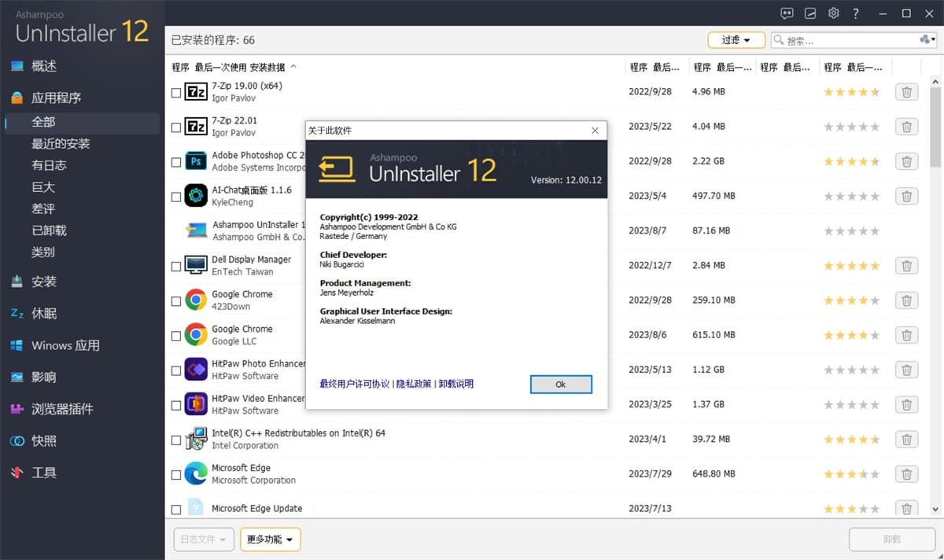Click the search options icon beside search box
The image size is (944, 560).
[x=926, y=40]
